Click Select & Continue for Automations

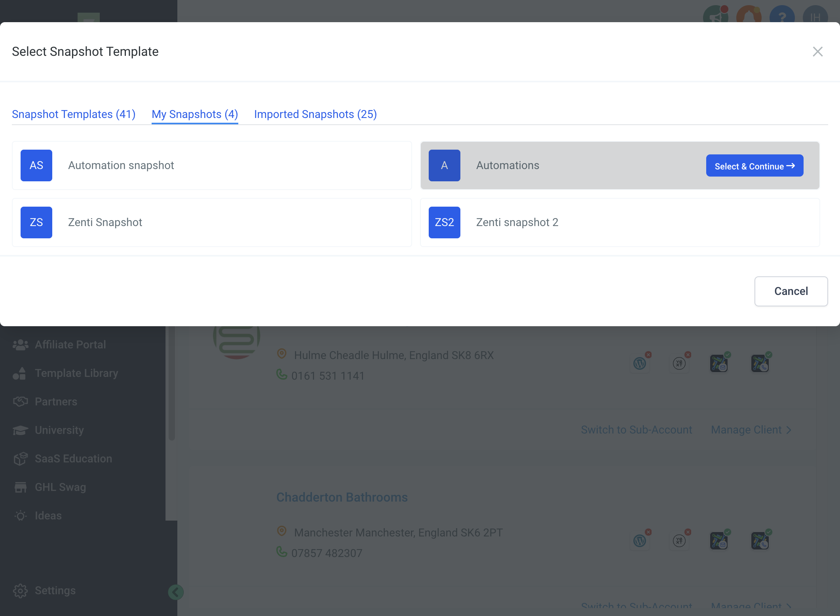pyautogui.click(x=754, y=166)
